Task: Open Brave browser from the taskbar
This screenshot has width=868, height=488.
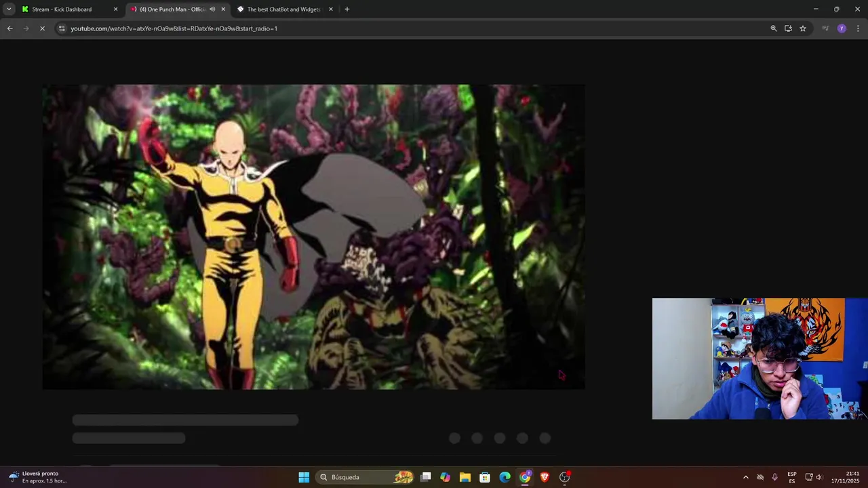Action: tap(545, 477)
